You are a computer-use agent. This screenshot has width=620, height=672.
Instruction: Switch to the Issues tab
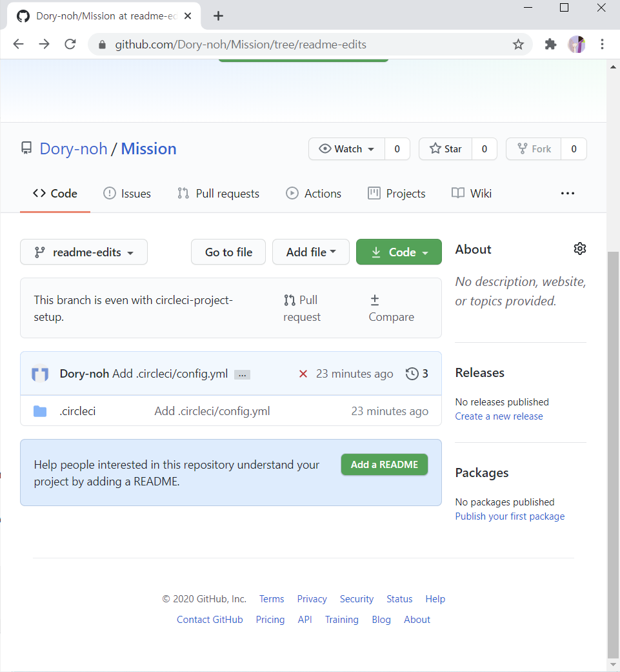(x=127, y=194)
